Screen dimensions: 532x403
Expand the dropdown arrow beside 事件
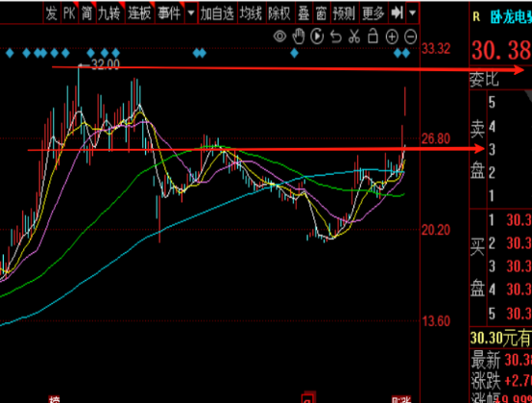click(x=191, y=13)
